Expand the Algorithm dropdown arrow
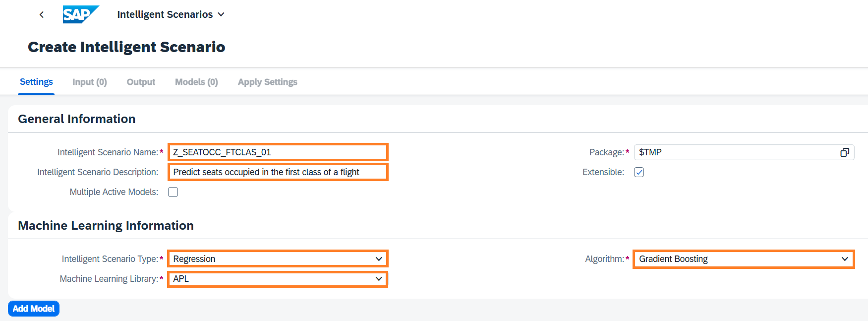Screen dimensions: 868x321 click(845, 259)
